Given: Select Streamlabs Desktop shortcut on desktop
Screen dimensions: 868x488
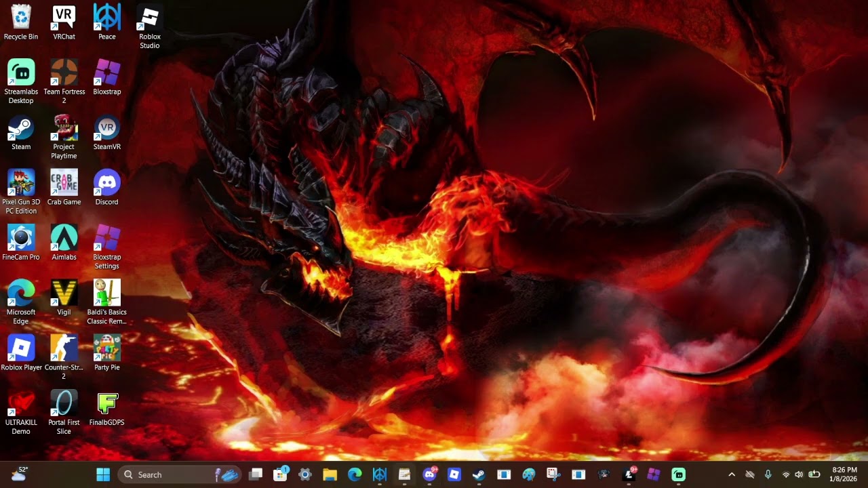Looking at the screenshot, I should coord(21,82).
